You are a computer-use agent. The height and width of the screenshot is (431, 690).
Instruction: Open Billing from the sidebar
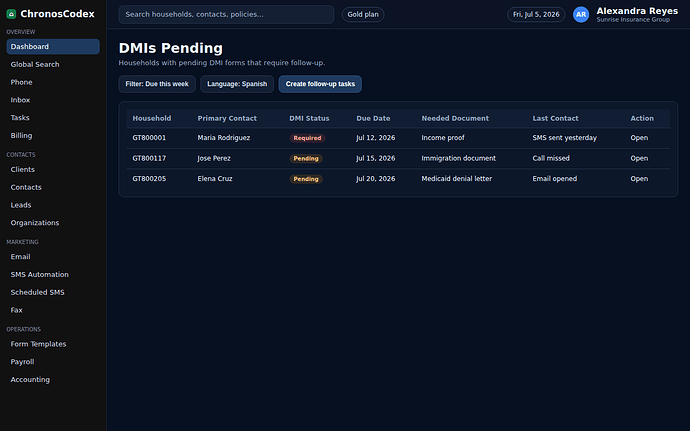pyautogui.click(x=53, y=136)
